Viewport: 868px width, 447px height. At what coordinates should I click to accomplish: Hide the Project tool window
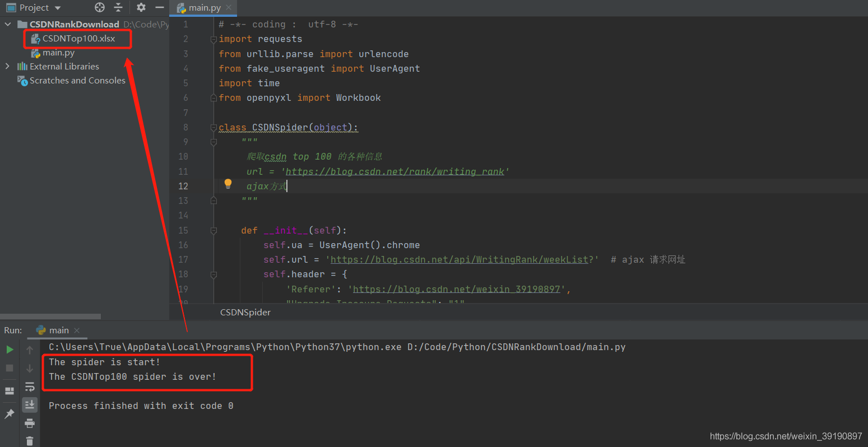(x=160, y=7)
